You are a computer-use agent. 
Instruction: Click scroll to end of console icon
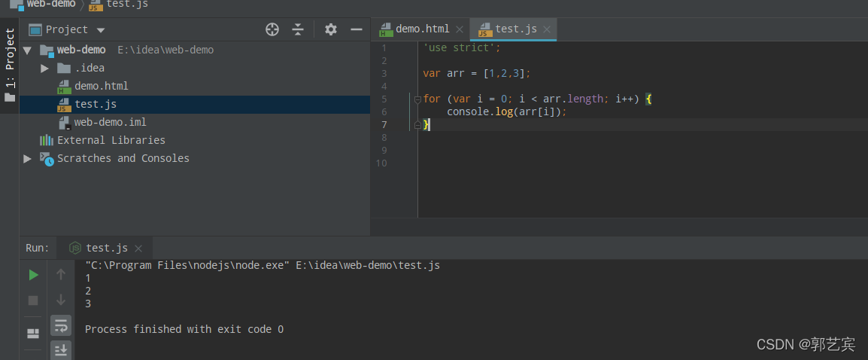click(x=61, y=350)
